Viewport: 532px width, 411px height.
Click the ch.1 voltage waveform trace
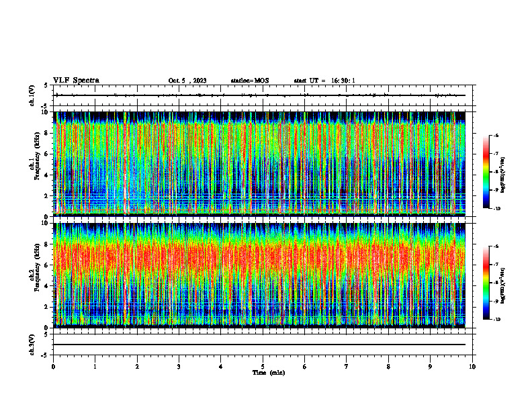(x=259, y=95)
